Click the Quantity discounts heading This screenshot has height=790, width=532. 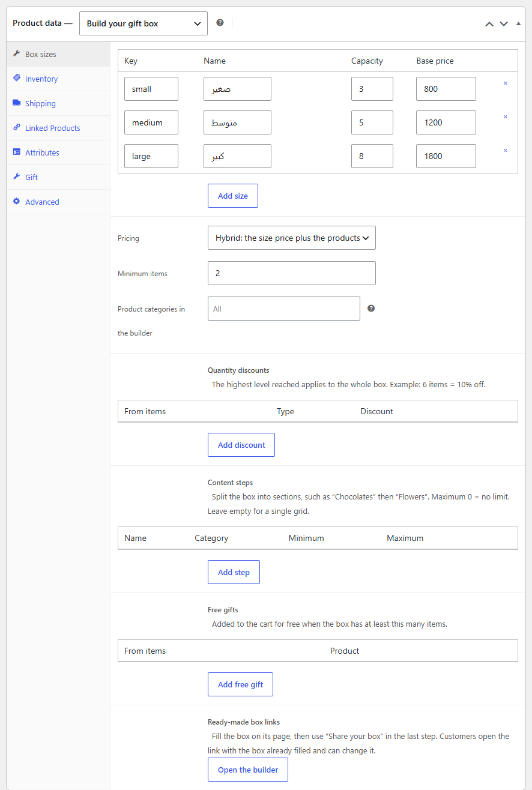(238, 370)
